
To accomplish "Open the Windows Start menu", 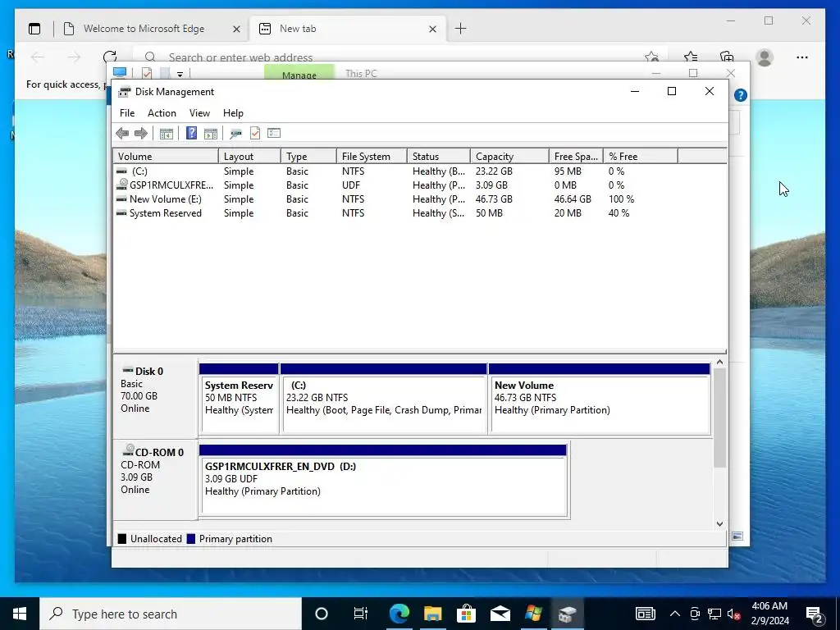I will coord(20,614).
